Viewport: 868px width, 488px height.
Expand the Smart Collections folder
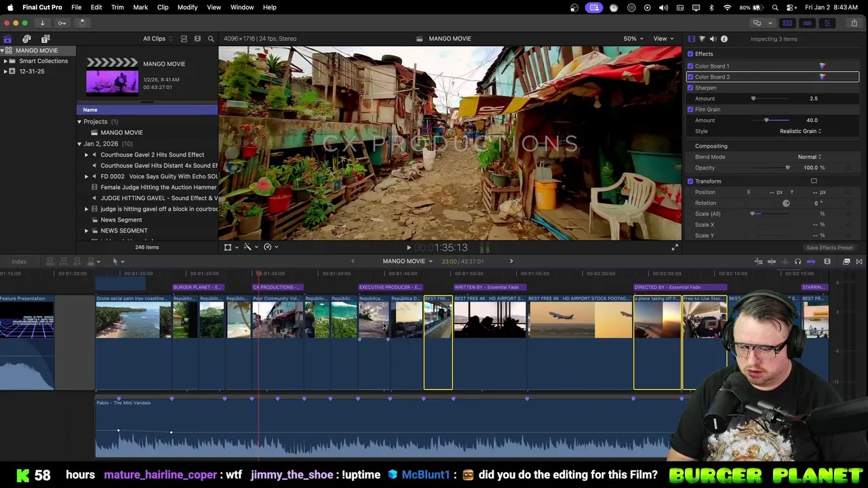pyautogui.click(x=5, y=61)
